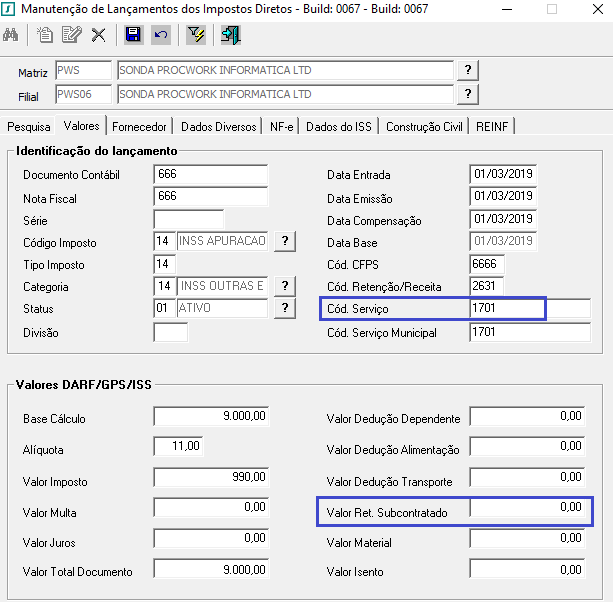Click the Valor Ret. Subcontratado field
The width and height of the screenshot is (613, 602).
(x=527, y=507)
